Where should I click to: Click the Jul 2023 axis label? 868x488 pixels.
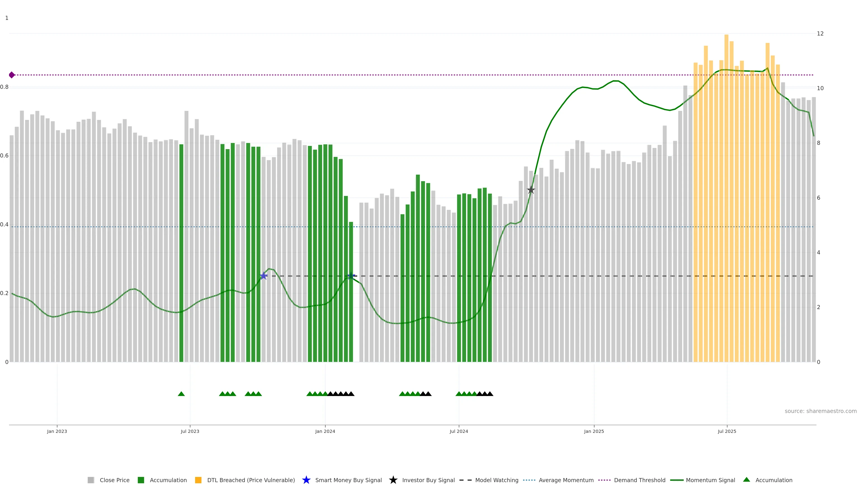(x=190, y=432)
